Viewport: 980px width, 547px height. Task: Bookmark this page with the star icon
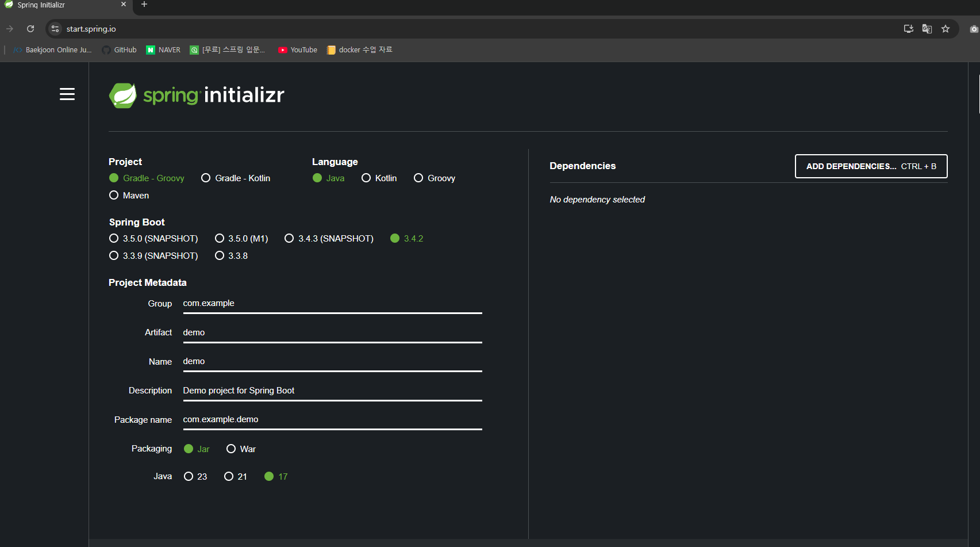click(946, 29)
